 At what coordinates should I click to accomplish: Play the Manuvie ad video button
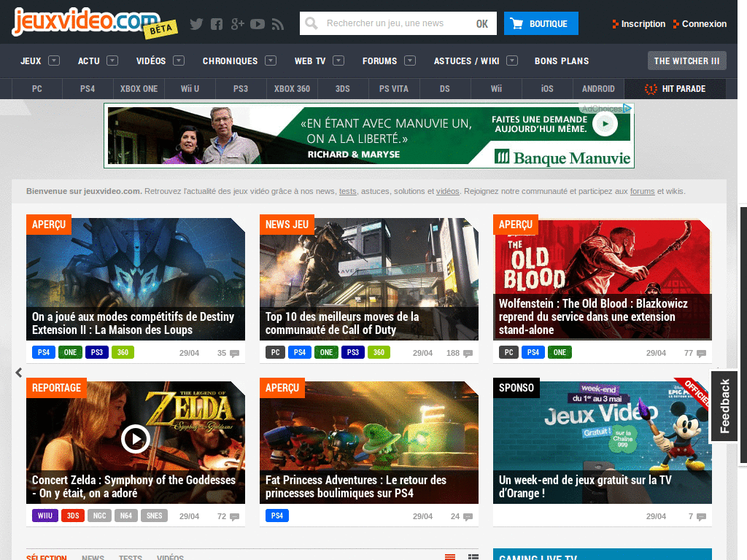(x=605, y=124)
